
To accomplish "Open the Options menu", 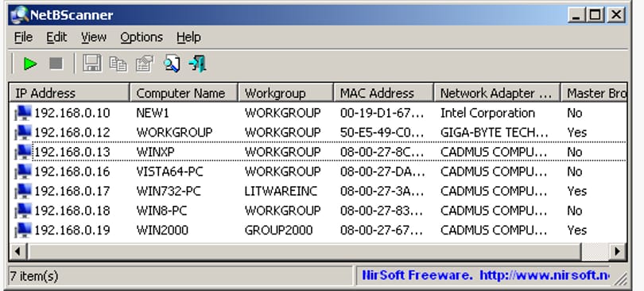I will 142,37.
